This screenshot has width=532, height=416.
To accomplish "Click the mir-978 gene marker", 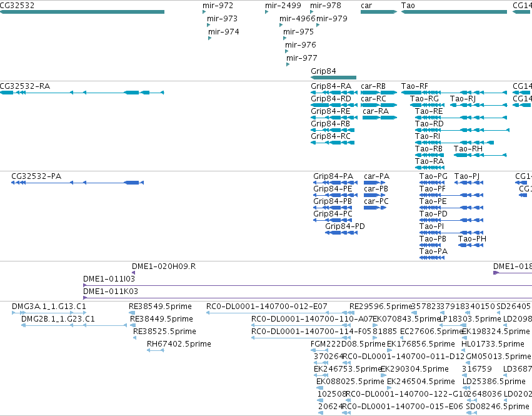I will tap(312, 12).
